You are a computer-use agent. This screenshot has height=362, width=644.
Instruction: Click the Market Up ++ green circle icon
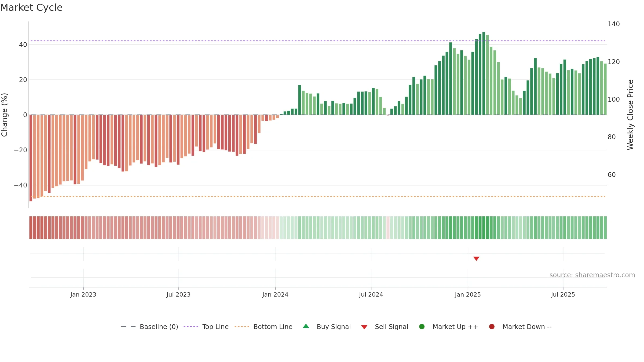click(x=422, y=327)
